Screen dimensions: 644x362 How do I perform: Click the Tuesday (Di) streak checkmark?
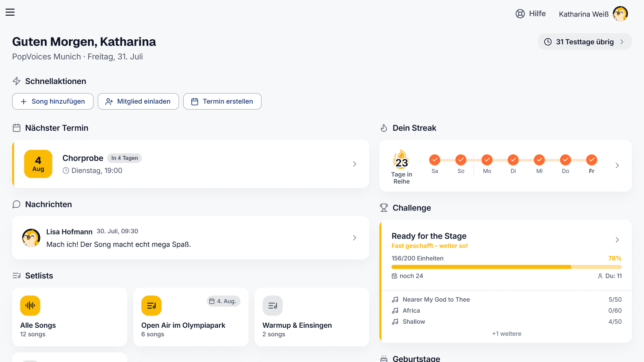pyautogui.click(x=513, y=160)
